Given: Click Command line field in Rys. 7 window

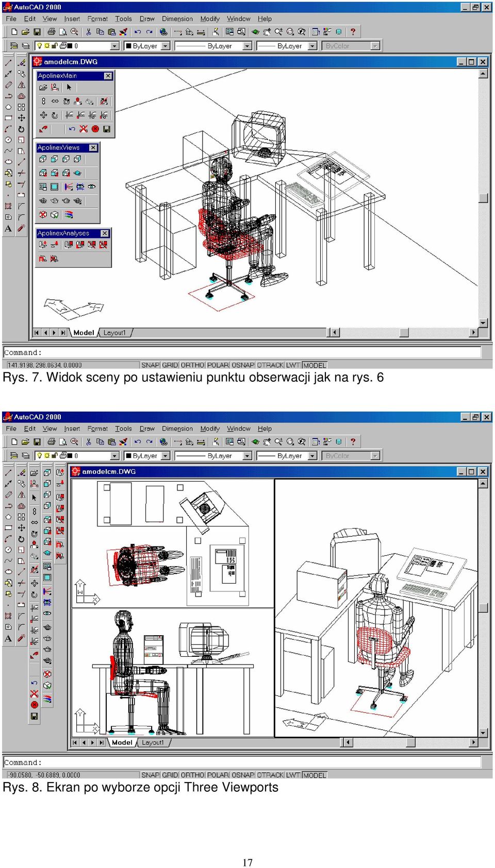Looking at the screenshot, I should (x=242, y=353).
